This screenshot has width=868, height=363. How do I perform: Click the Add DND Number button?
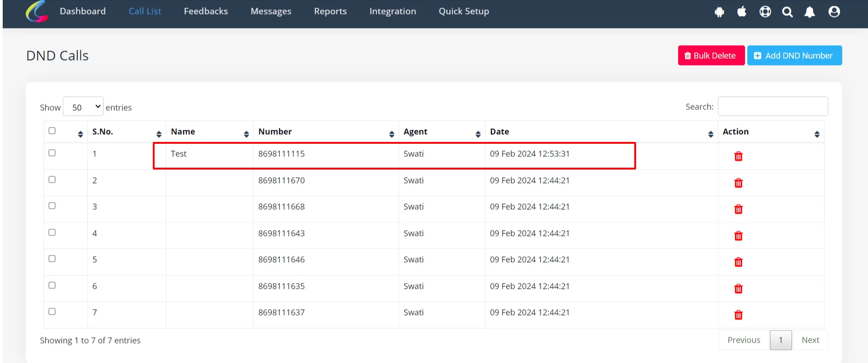[794, 56]
